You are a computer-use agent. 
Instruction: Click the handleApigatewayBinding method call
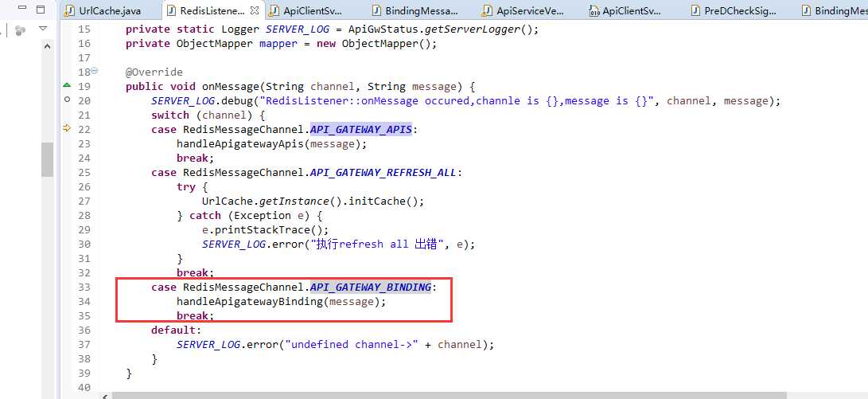coord(249,302)
